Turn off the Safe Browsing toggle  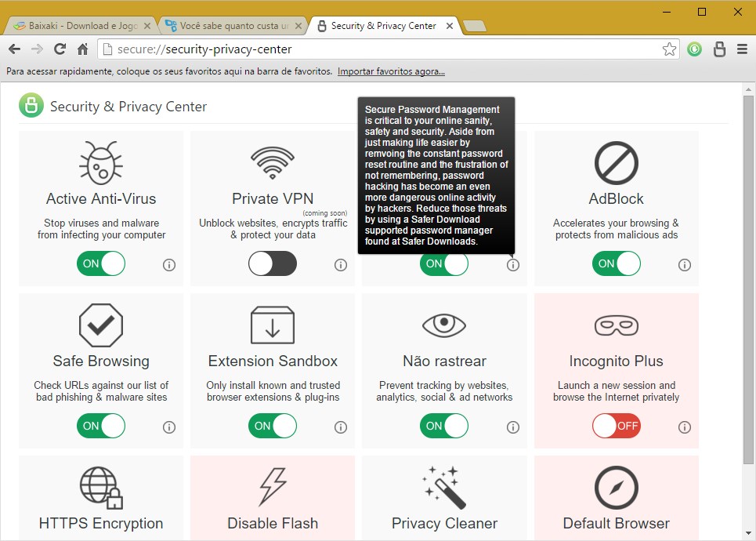click(x=101, y=426)
